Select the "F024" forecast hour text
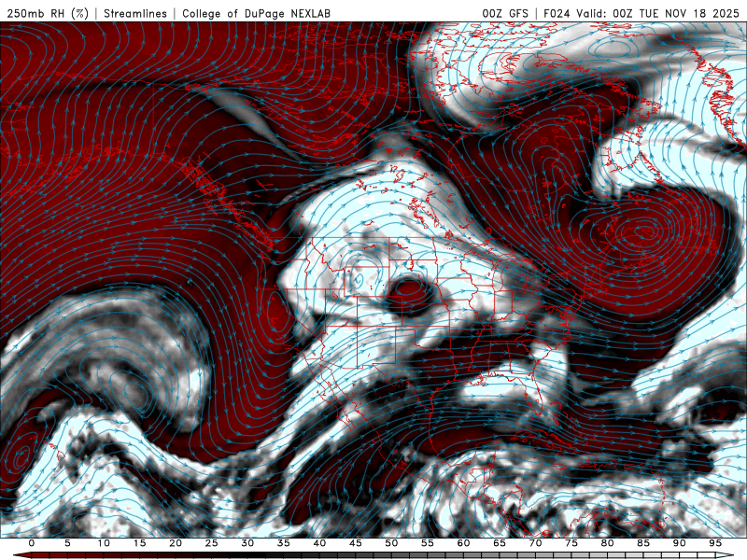Image resolution: width=747 pixels, height=560 pixels. 557,13
